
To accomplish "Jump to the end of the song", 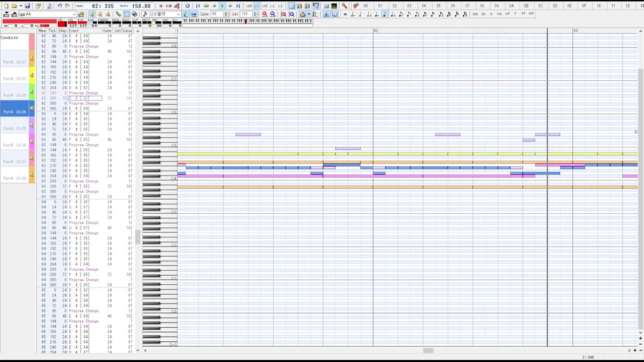I will click(237, 6).
